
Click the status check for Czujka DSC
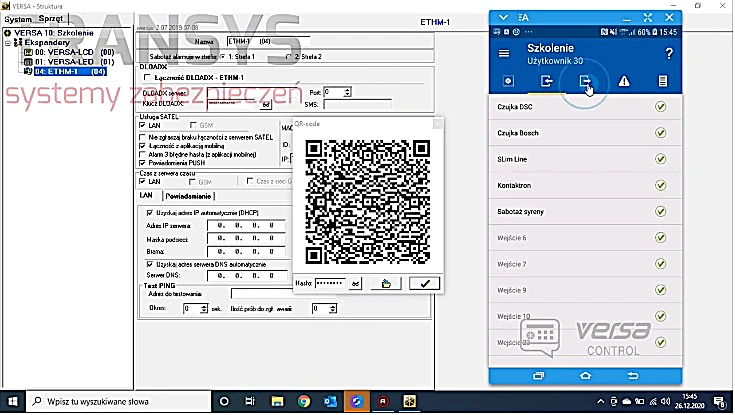(660, 106)
